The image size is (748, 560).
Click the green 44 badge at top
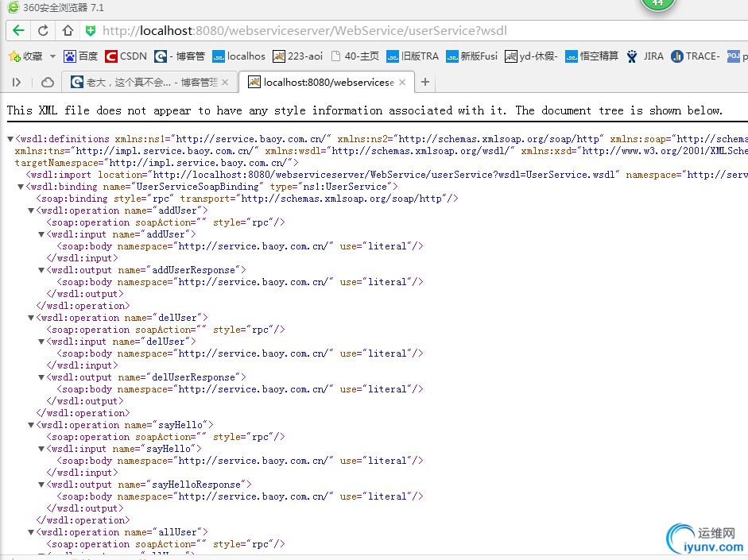(658, 4)
